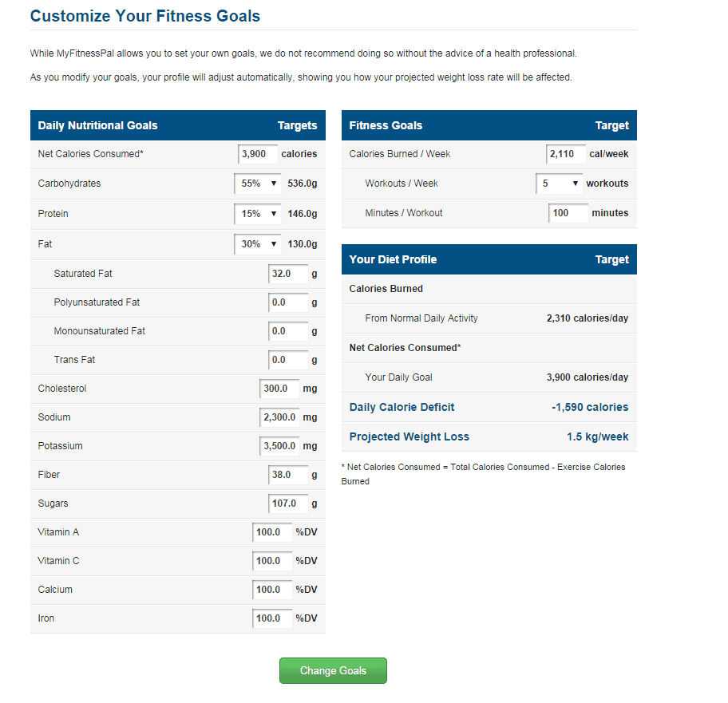Click the Fiber grams input field

click(x=288, y=475)
